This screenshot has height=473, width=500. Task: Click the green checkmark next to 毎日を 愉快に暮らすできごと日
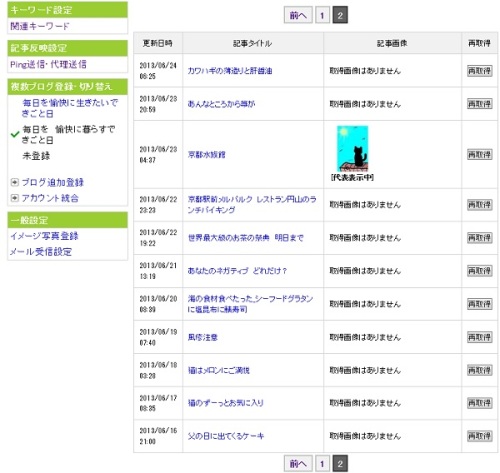click(x=15, y=134)
